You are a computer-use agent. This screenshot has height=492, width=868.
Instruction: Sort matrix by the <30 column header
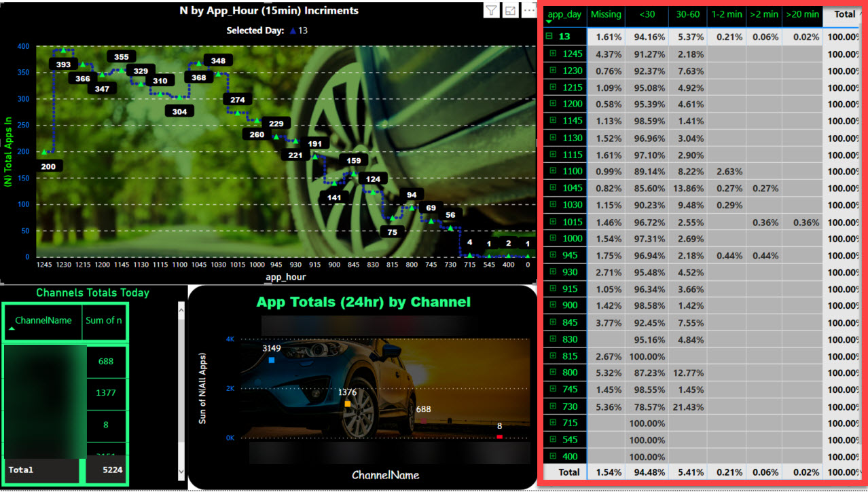(x=647, y=14)
